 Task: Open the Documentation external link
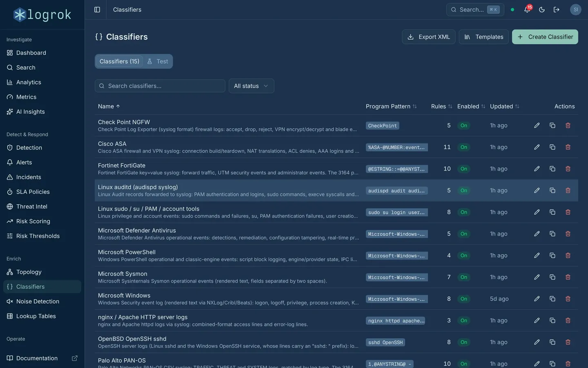point(42,358)
